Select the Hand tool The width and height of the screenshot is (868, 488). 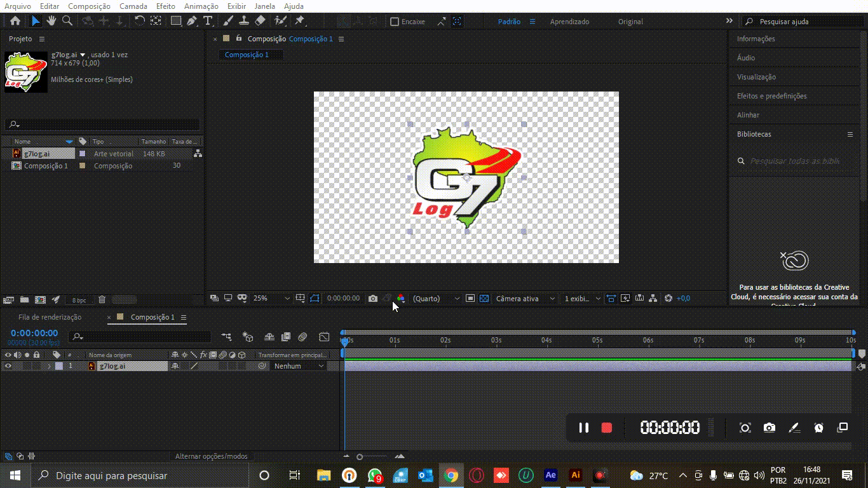pos(51,21)
